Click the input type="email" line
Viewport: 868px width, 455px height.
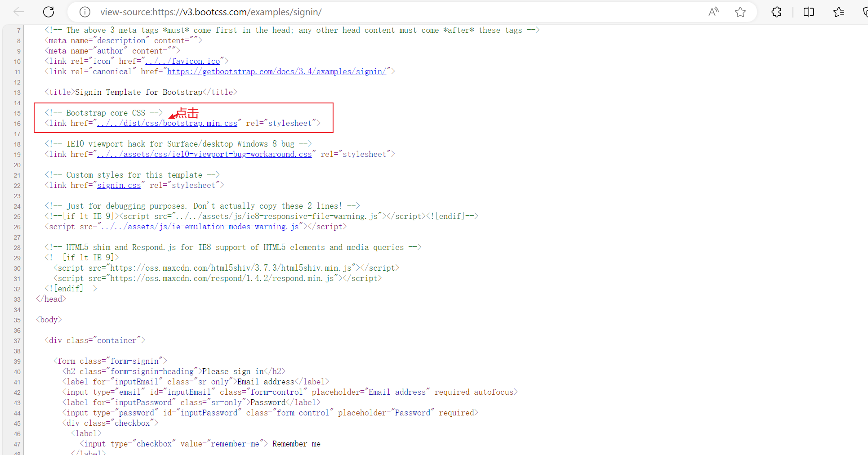pyautogui.click(x=290, y=392)
